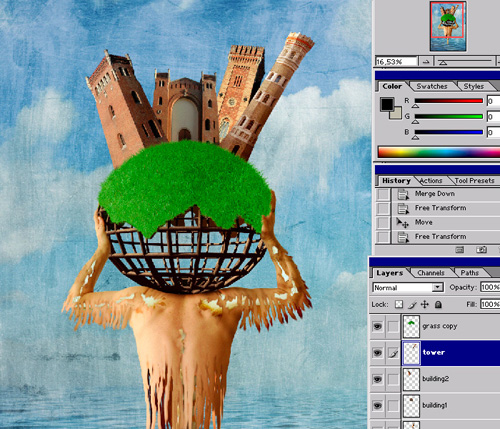Toggle link box for building2 layer
Screen dimensions: 500x429
click(393, 379)
